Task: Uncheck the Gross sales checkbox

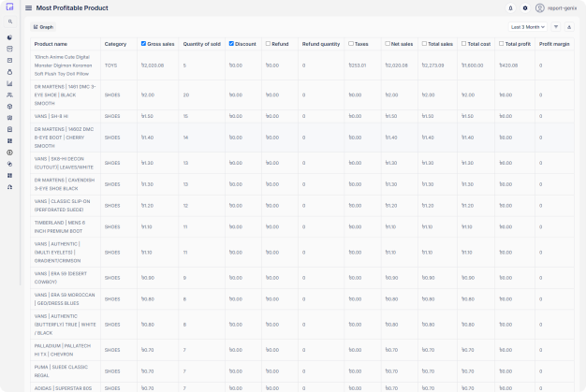Action: pos(143,44)
